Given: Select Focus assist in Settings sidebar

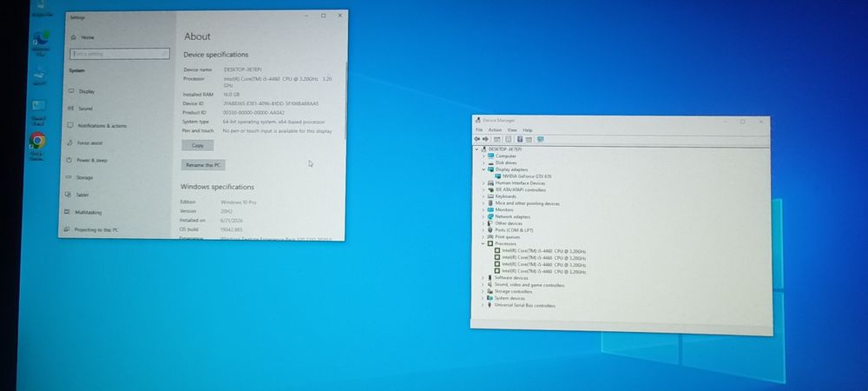Looking at the screenshot, I should (85, 142).
